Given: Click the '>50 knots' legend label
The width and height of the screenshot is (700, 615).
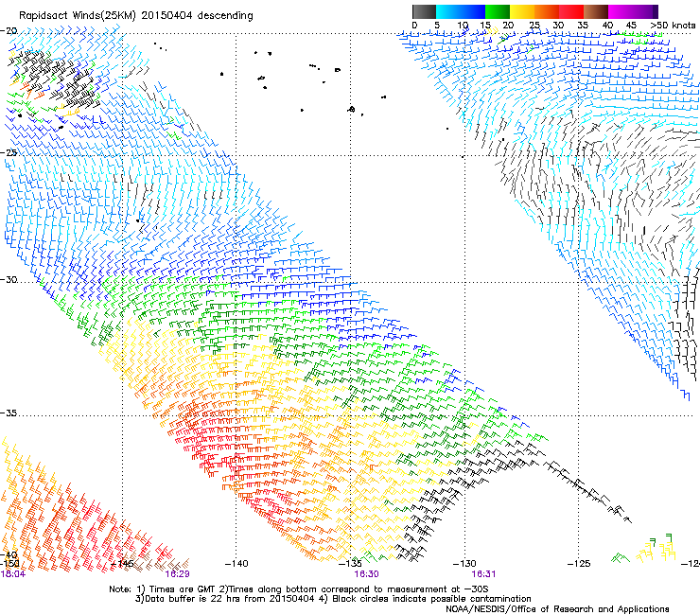Looking at the screenshot, I should tap(673, 26).
